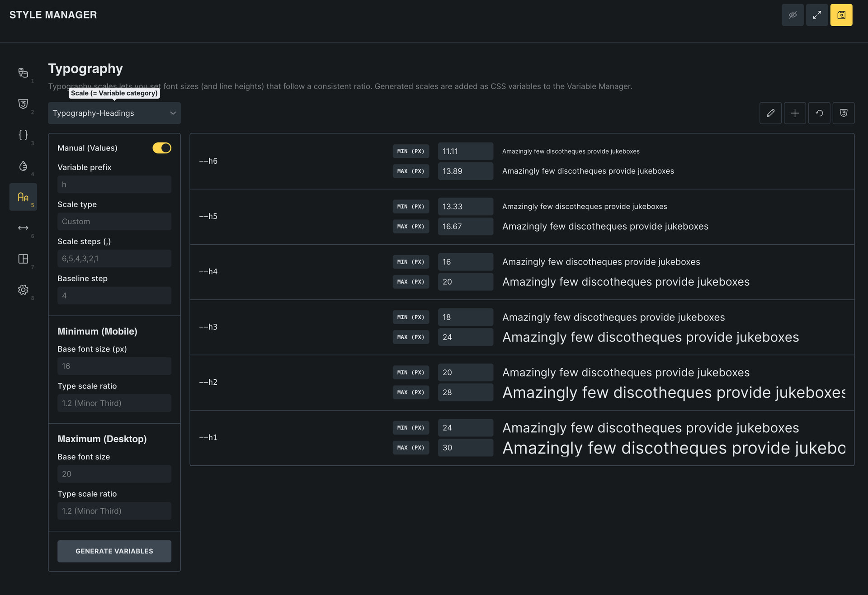Toggle preview visibility eye icon
This screenshot has height=595, width=868.
click(793, 15)
